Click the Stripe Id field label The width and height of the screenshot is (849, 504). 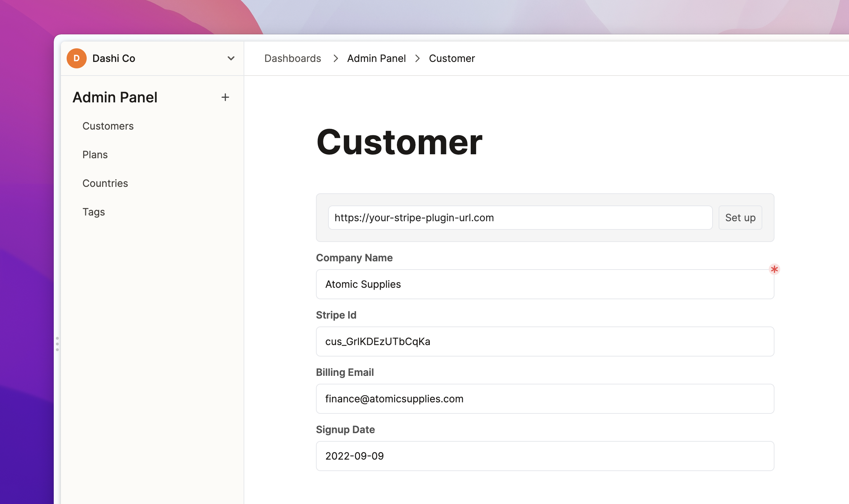[x=336, y=315]
